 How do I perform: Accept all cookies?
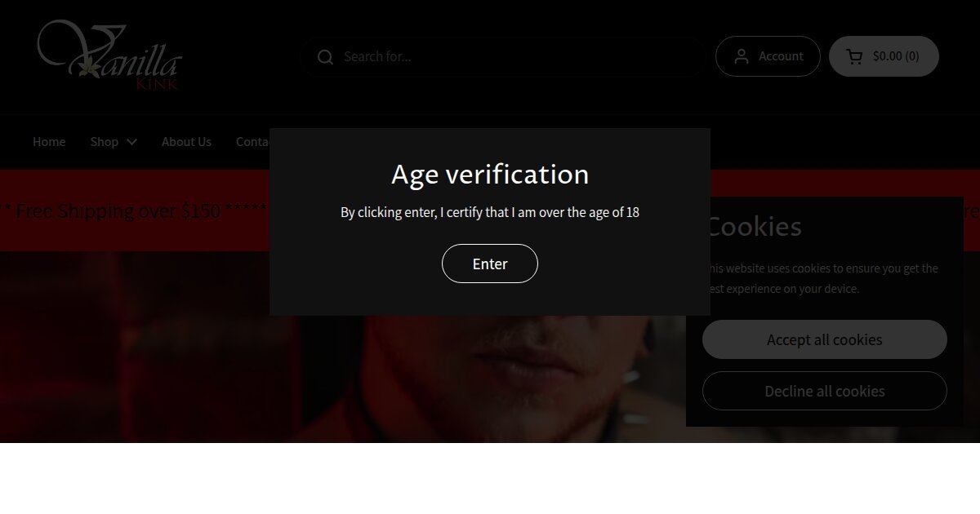click(x=824, y=339)
